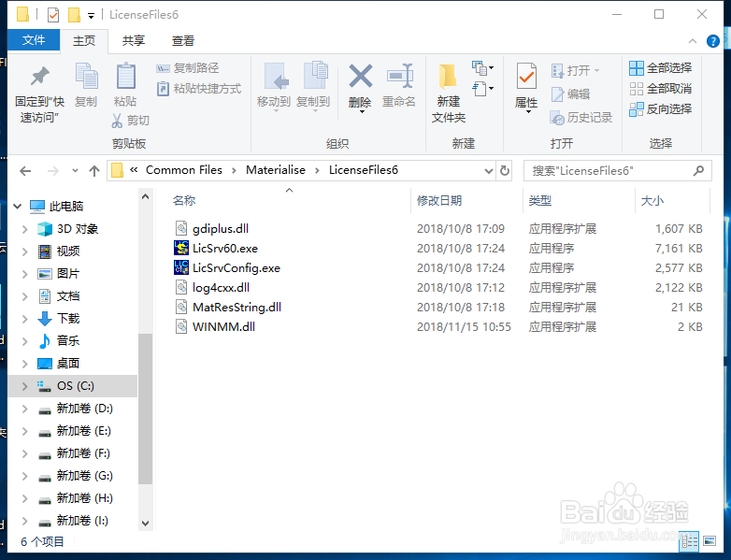The width and height of the screenshot is (731, 560).
Task: Expand the 下载 tree node
Action: 24,319
